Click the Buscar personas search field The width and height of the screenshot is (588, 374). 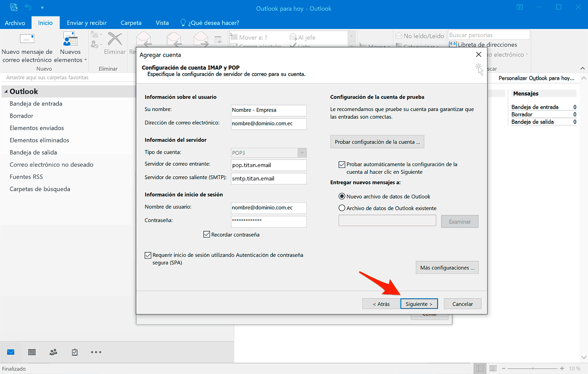(488, 34)
